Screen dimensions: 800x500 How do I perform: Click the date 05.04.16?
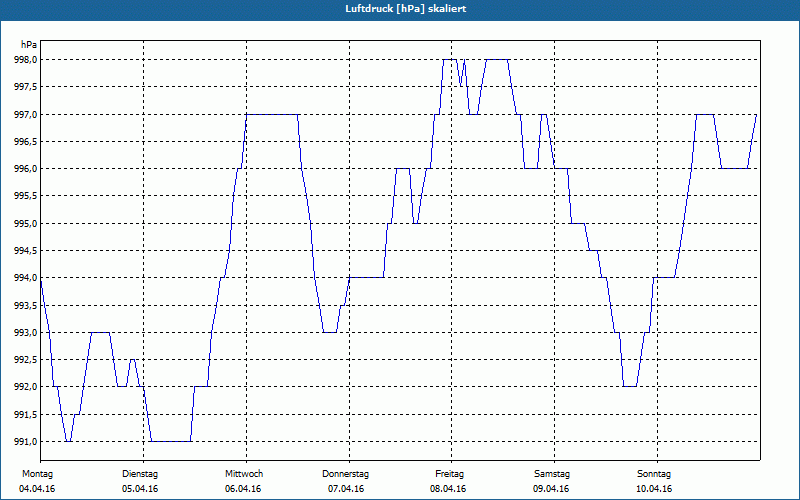[x=140, y=489]
